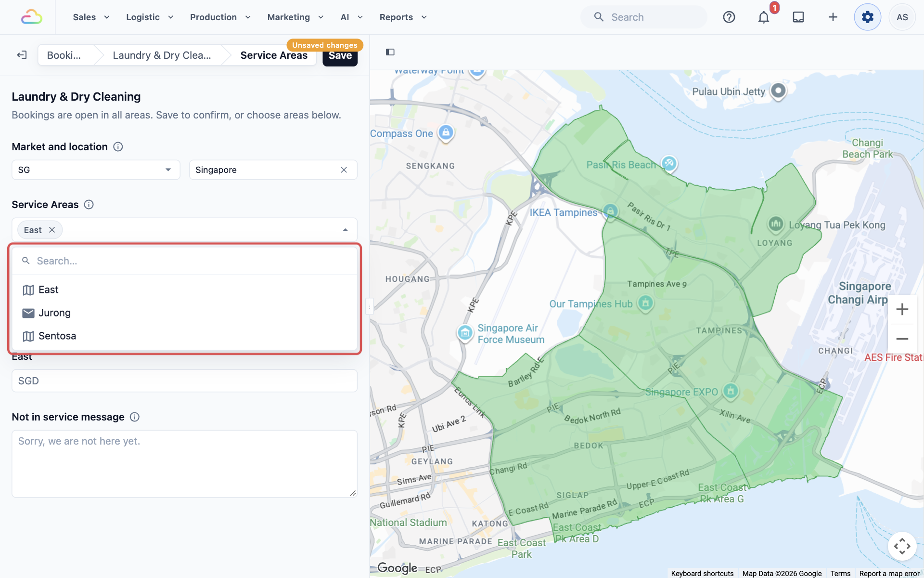Select the Sentosa area option

(185, 336)
